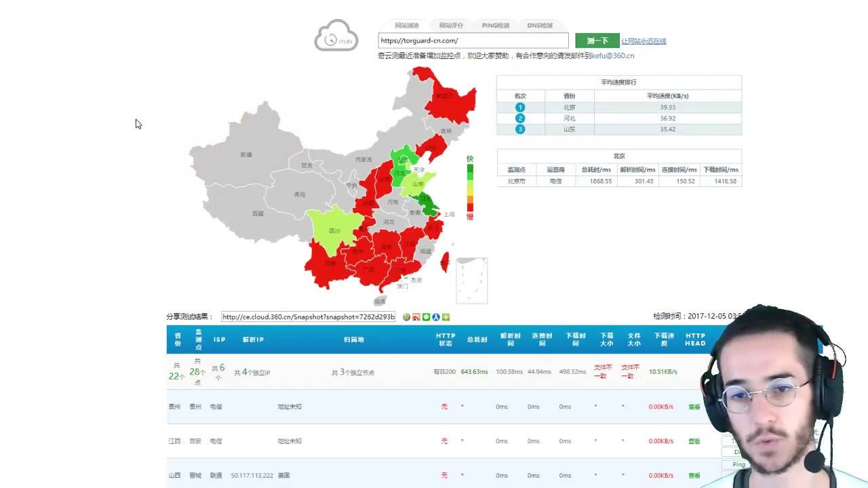Select 广西 on the map
This screenshot has height=488, width=868.
(368, 269)
